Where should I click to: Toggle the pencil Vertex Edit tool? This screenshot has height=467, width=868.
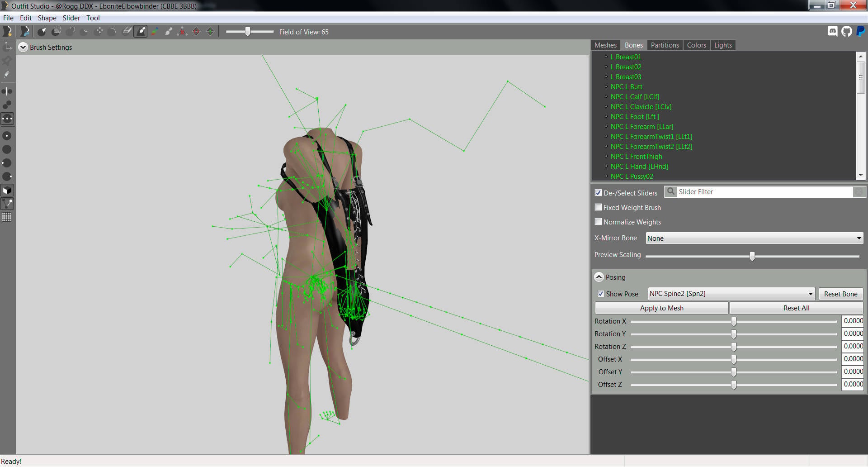[x=7, y=74]
